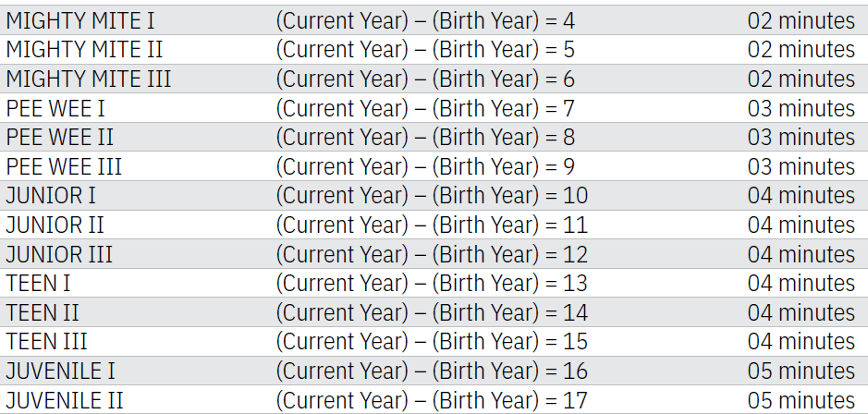
Task: Select the MIGHTY MITE I division name
Action: click(80, 21)
